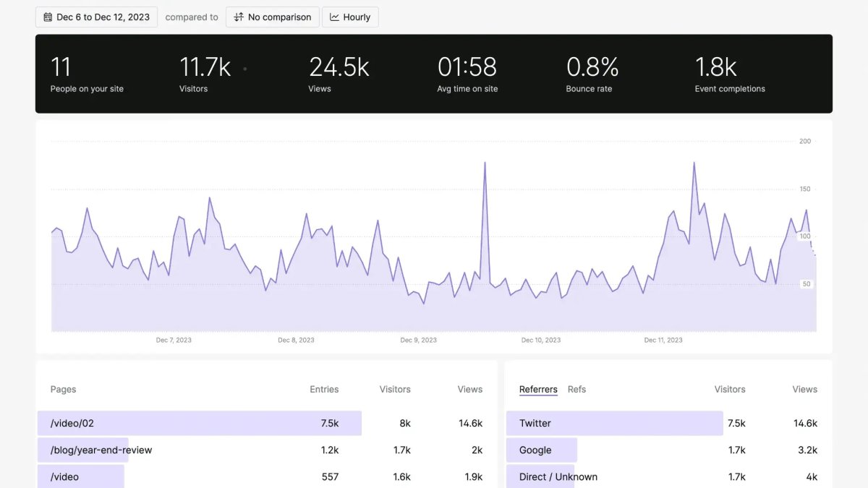Select the 0.8% Bounce rate metric
The width and height of the screenshot is (868, 488).
pos(592,74)
